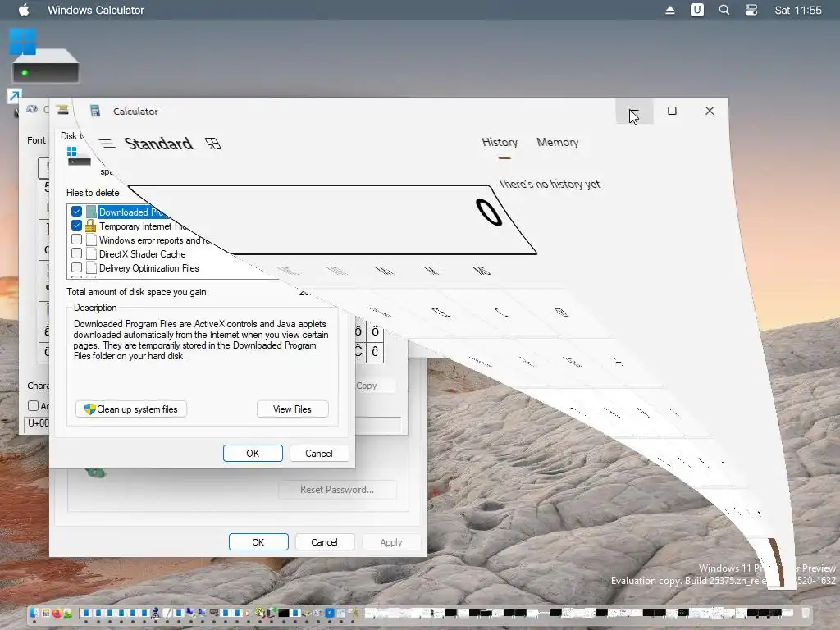Viewport: 840px width, 630px height.
Task: Click the Reset Password... button
Action: tap(337, 490)
